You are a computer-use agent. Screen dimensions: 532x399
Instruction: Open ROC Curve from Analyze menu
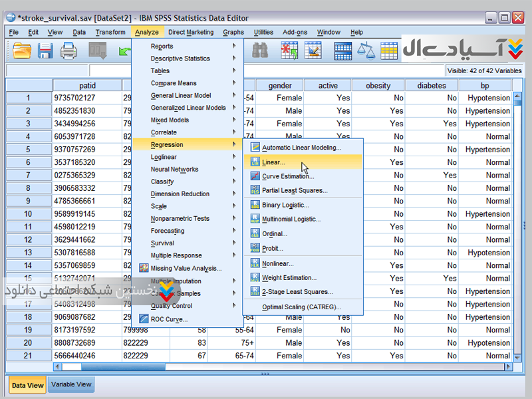click(x=169, y=319)
